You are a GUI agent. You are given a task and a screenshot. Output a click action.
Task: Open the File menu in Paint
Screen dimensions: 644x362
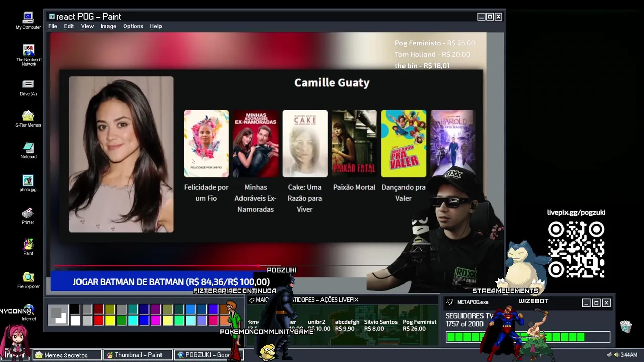[53, 26]
